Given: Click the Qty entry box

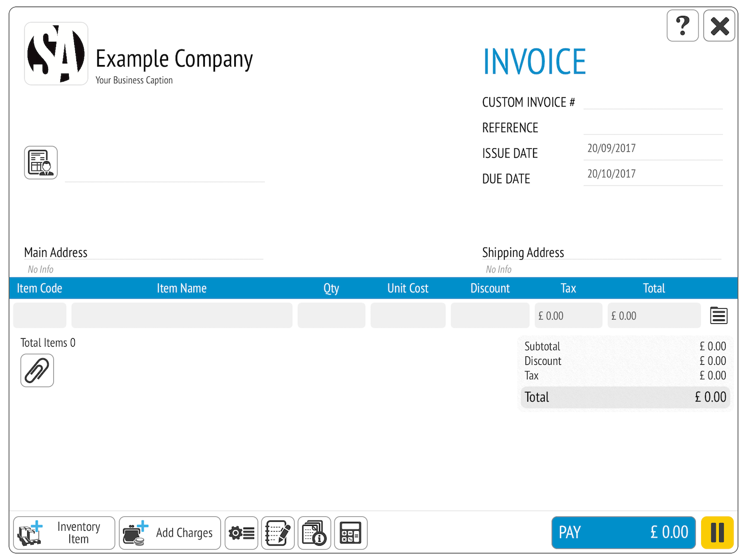Looking at the screenshot, I should (331, 315).
